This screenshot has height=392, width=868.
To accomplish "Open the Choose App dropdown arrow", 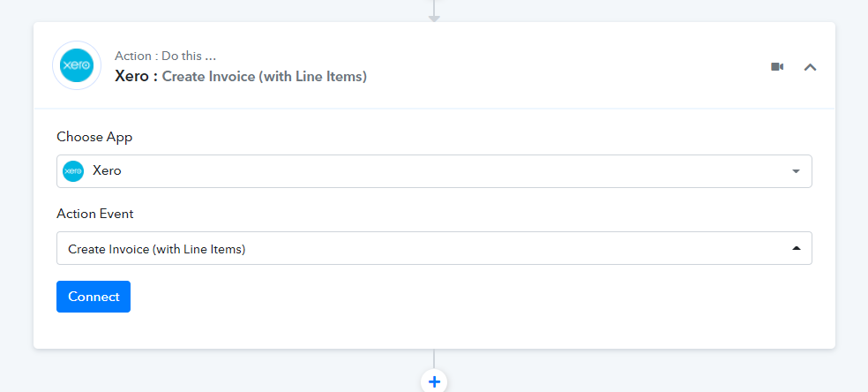I will [796, 171].
